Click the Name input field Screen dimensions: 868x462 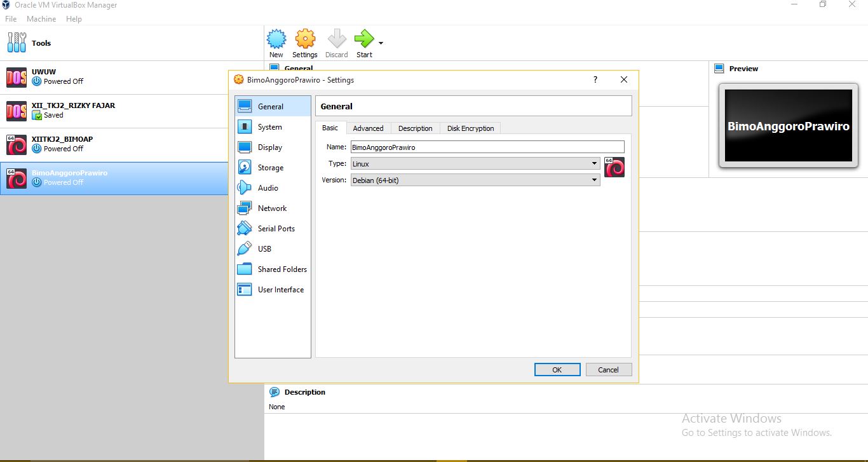pyautogui.click(x=487, y=147)
